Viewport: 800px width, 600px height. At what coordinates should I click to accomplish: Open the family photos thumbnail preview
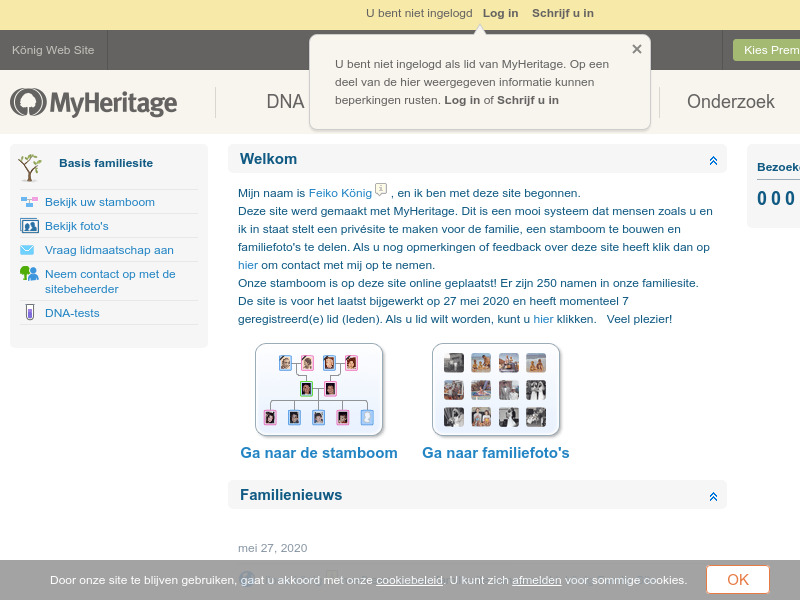coord(496,389)
